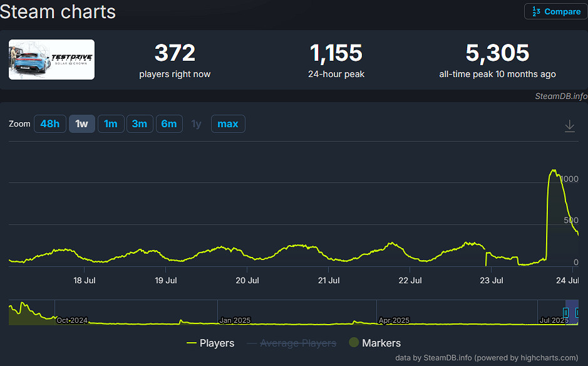
Task: Click the Test Drive Unlimited game capsule
Action: (51, 59)
